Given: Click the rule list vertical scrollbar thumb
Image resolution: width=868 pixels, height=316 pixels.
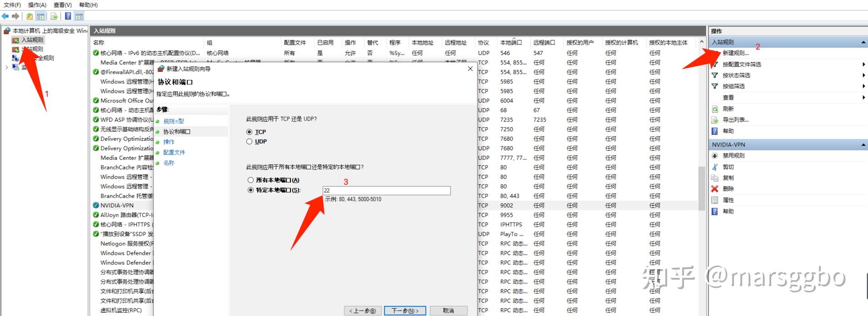Looking at the screenshot, I should [702, 188].
